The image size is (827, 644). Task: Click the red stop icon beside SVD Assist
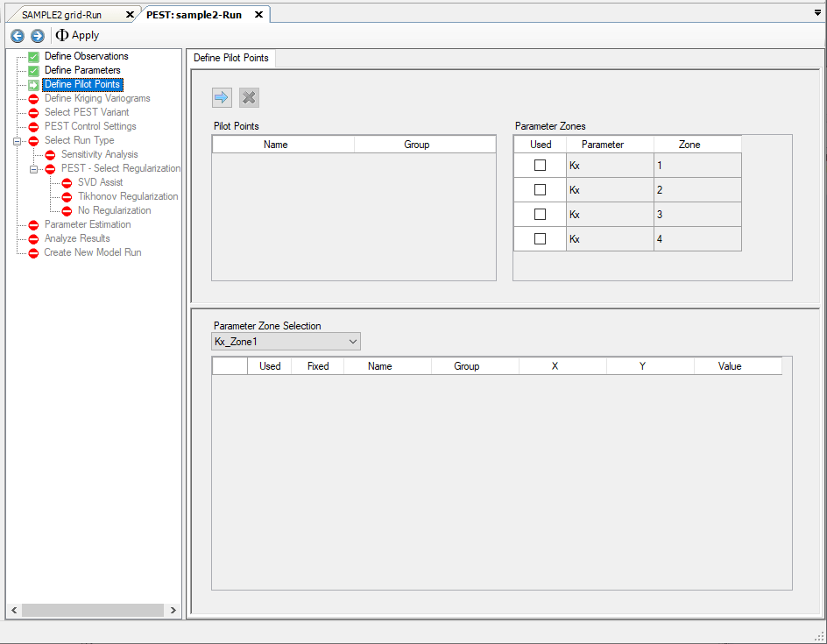click(66, 182)
